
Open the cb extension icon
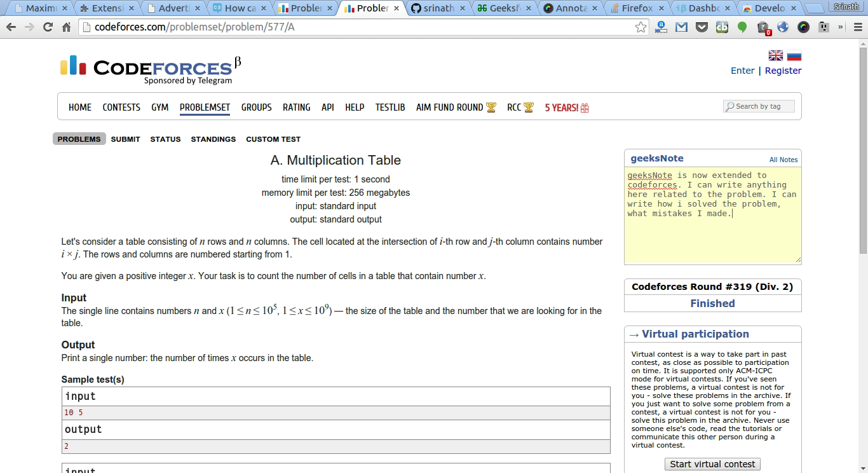tap(722, 27)
